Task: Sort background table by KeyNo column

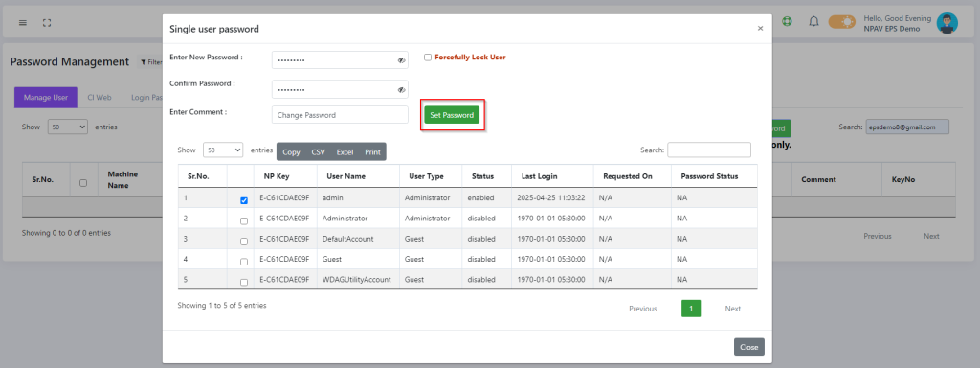Action: click(918, 179)
